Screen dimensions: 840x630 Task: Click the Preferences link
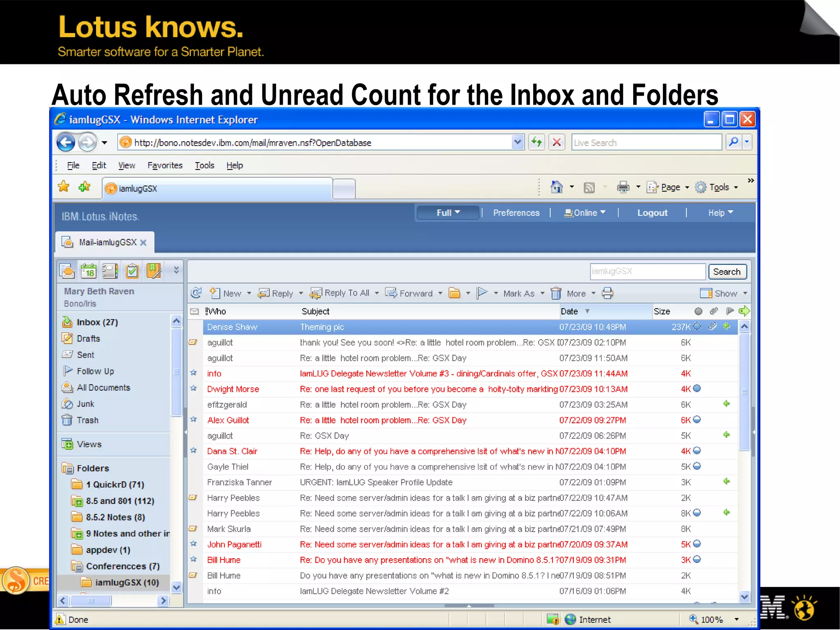pos(516,213)
